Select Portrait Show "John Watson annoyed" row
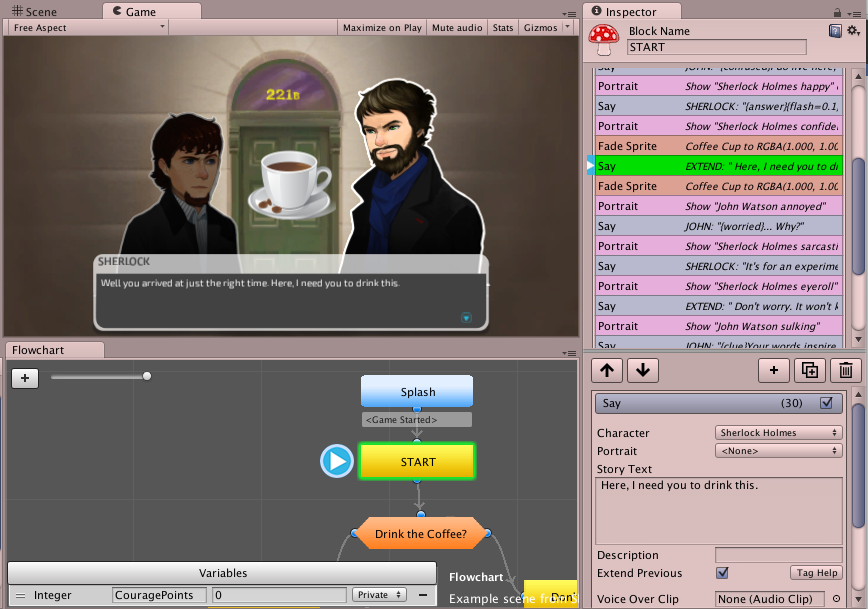The width and height of the screenshot is (868, 609). point(719,206)
